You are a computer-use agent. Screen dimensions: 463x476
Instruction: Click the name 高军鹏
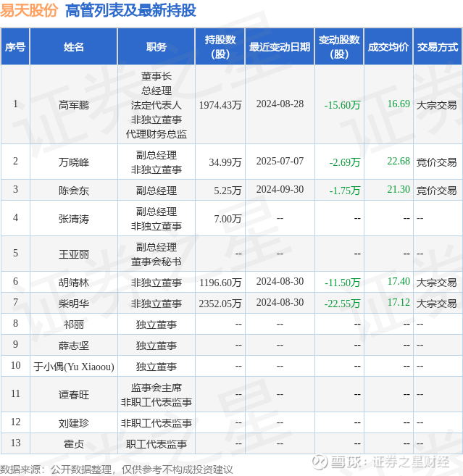(x=73, y=105)
